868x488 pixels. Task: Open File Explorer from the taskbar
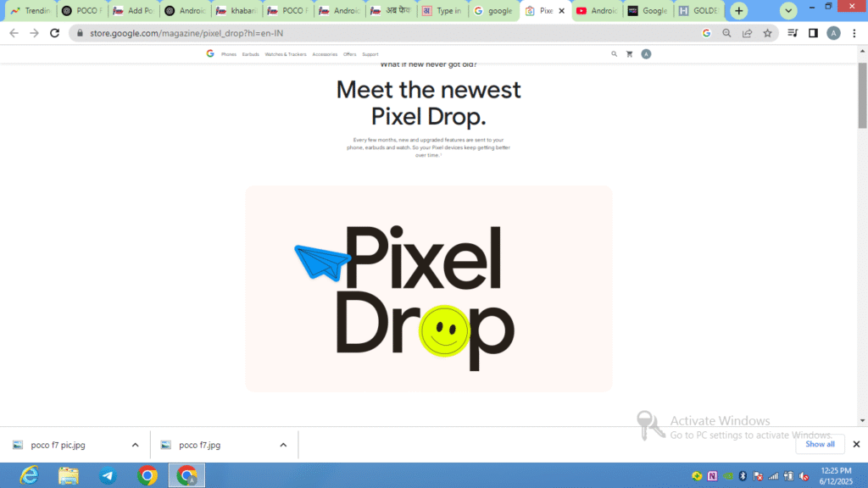click(69, 475)
